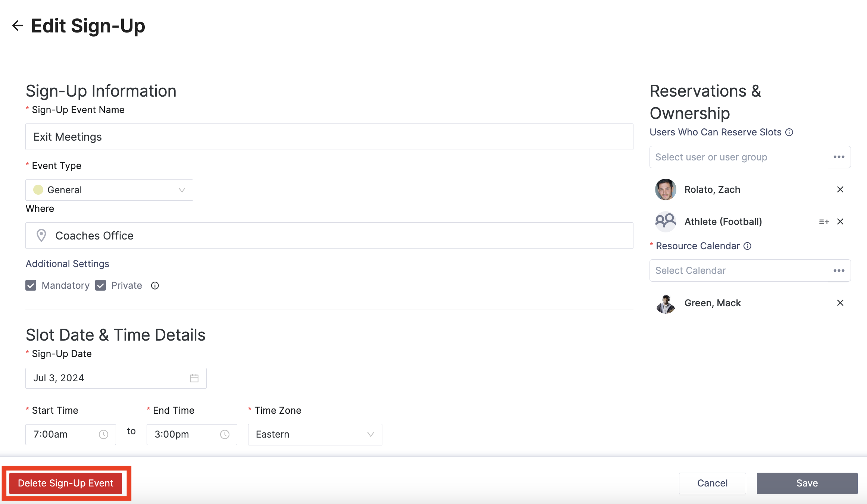This screenshot has width=867, height=504.
Task: Uncheck the Mandatory checkbox
Action: (31, 285)
